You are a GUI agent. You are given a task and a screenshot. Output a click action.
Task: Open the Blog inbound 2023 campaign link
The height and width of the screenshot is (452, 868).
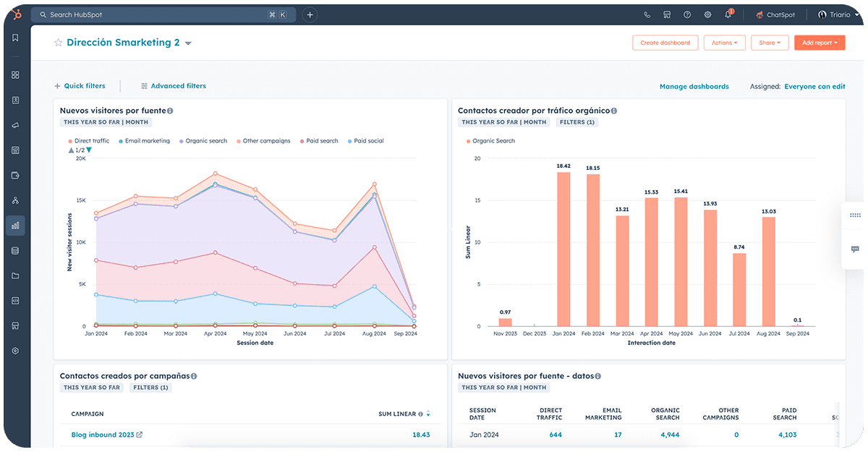102,435
